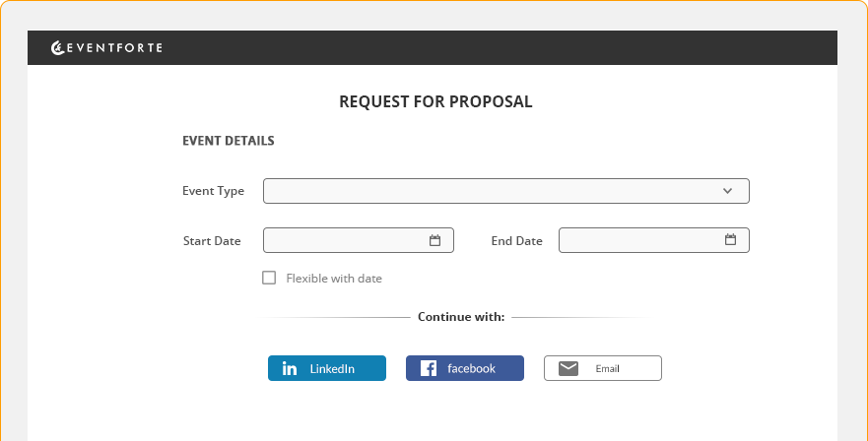The width and height of the screenshot is (868, 441).
Task: Click the Email envelope icon
Action: [568, 368]
